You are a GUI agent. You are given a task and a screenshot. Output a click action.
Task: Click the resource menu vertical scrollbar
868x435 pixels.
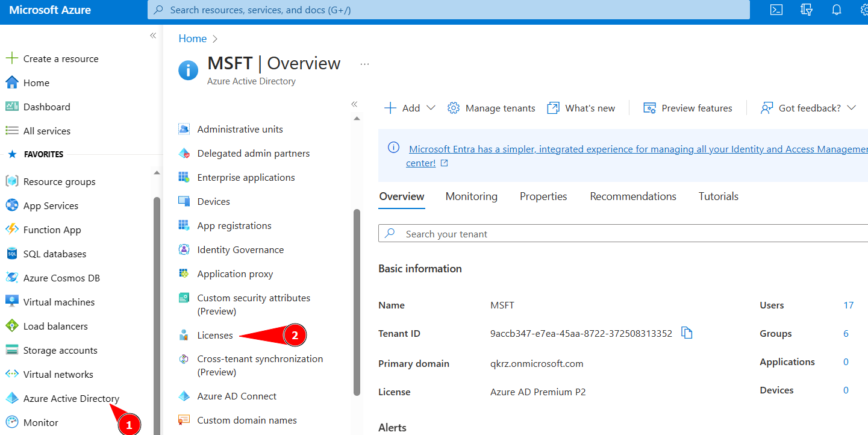pos(357,302)
